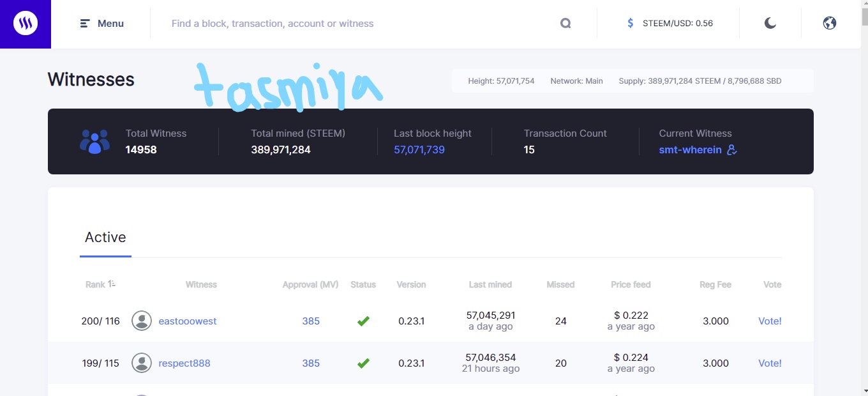The width and height of the screenshot is (868, 396).
Task: Click price feed $ 0.222
Action: pos(631,316)
